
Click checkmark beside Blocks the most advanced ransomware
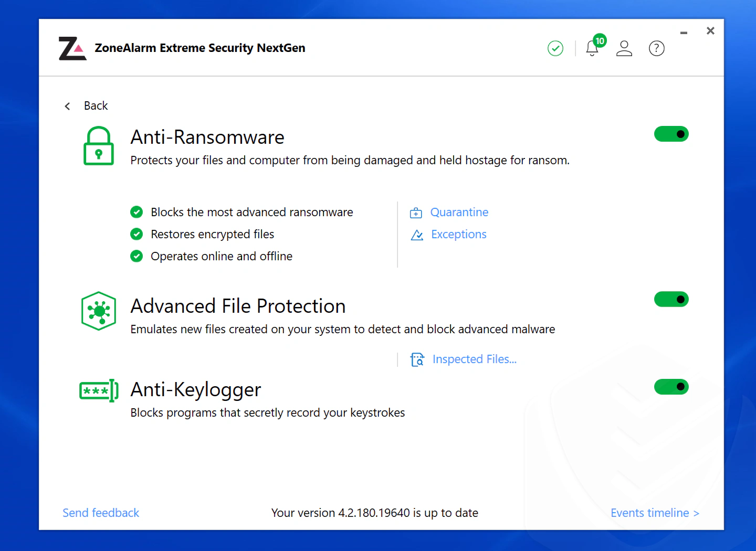136,212
